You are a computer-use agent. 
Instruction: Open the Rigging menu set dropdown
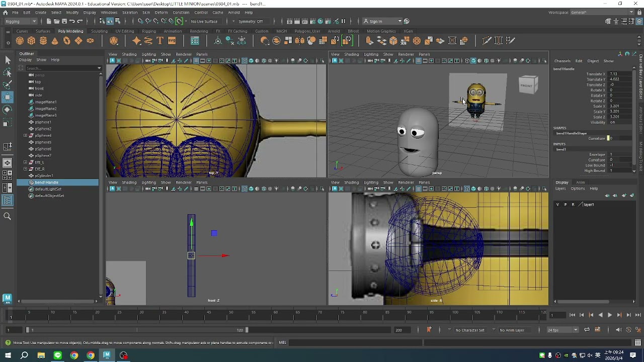pyautogui.click(x=21, y=21)
